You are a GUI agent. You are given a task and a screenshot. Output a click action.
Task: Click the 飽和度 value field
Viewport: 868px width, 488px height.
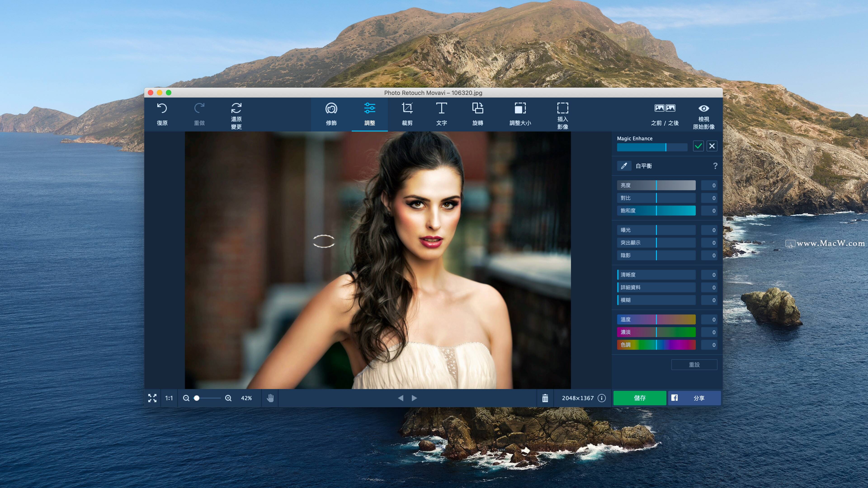pos(709,211)
